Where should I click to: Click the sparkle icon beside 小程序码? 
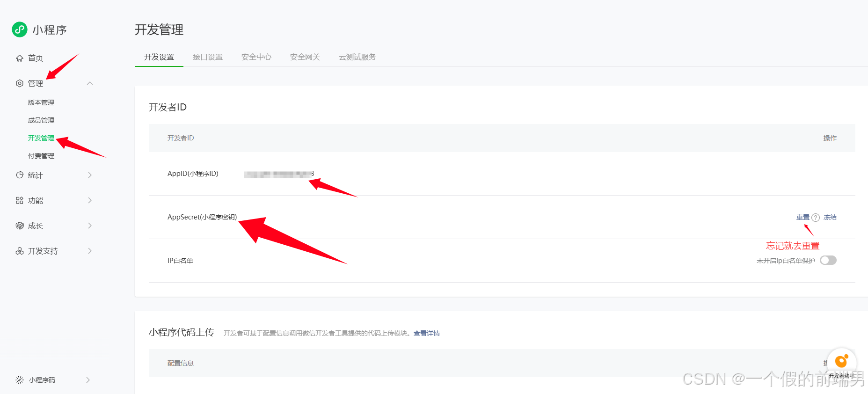(x=20, y=380)
